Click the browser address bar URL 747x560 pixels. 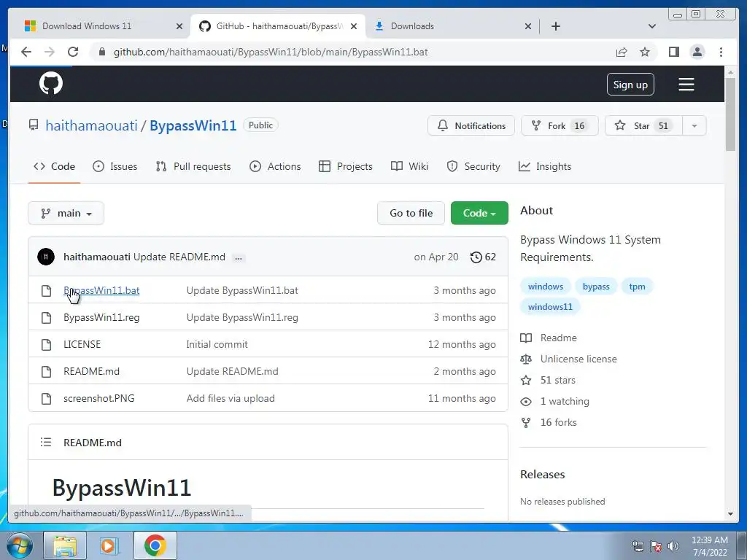tap(271, 52)
